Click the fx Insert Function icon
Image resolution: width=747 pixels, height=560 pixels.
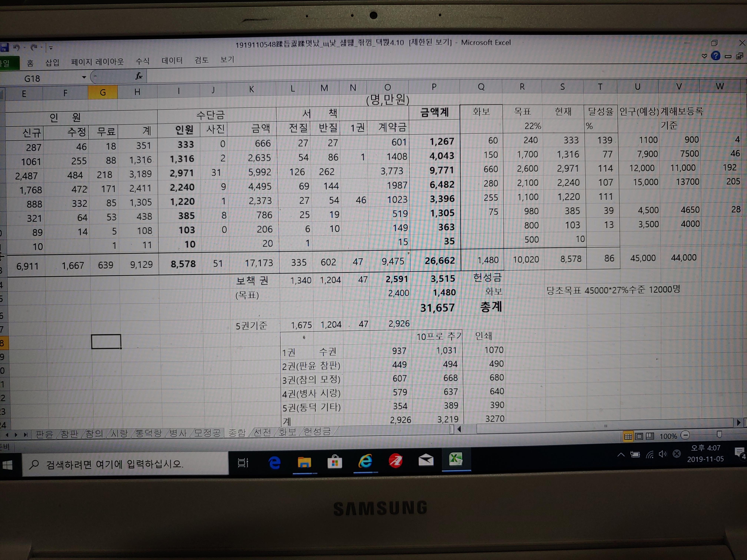coord(139,76)
